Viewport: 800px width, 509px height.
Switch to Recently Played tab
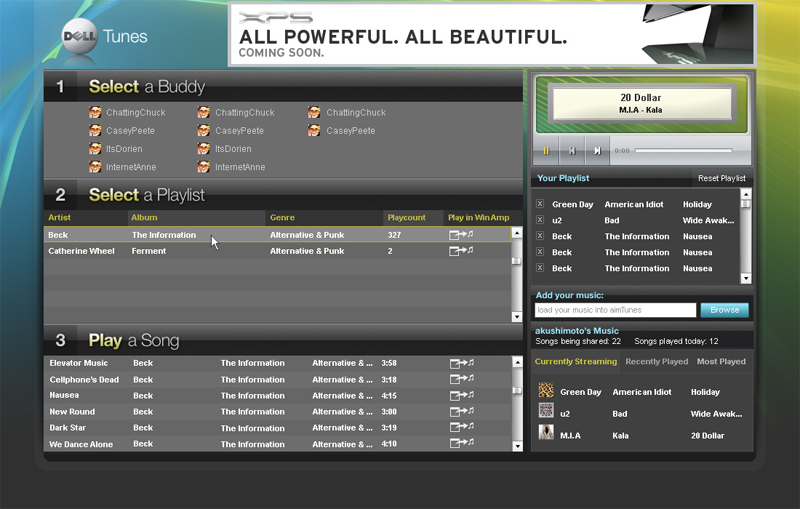(x=657, y=362)
